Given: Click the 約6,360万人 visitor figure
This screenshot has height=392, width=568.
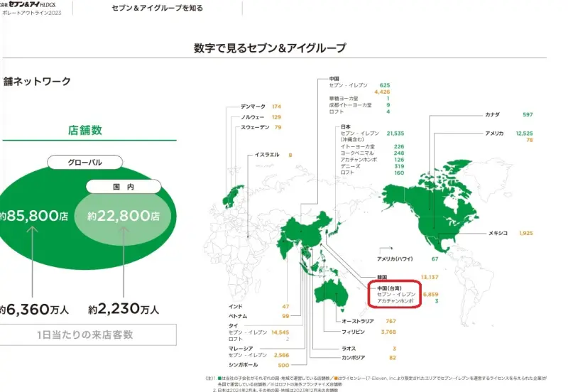Looking at the screenshot, I should (34, 310).
